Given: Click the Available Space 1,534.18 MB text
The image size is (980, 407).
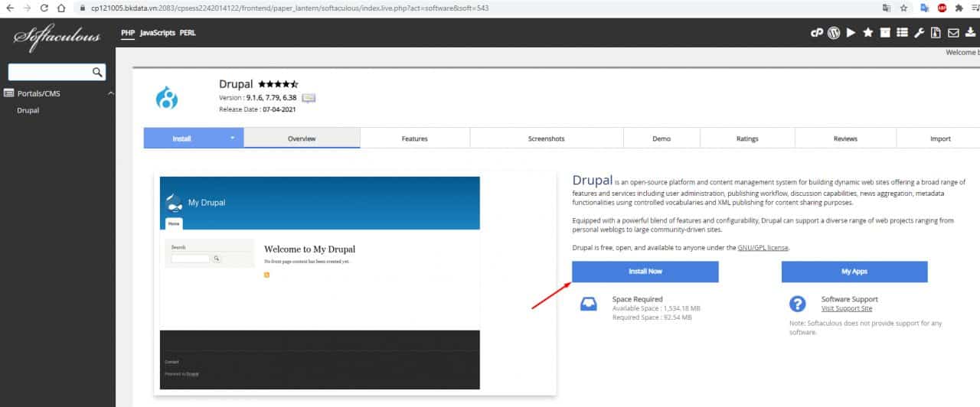Looking at the screenshot, I should [656, 308].
